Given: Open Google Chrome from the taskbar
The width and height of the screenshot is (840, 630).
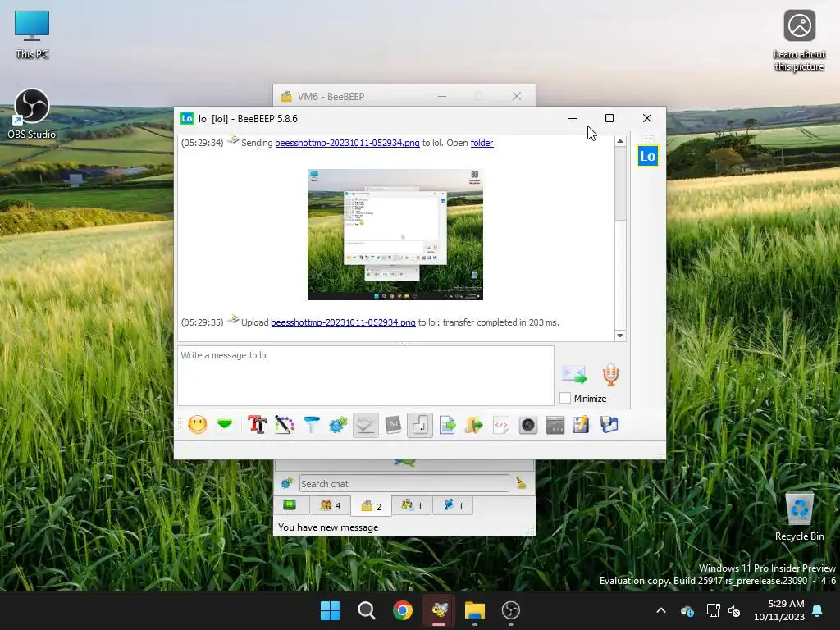Looking at the screenshot, I should [402, 610].
